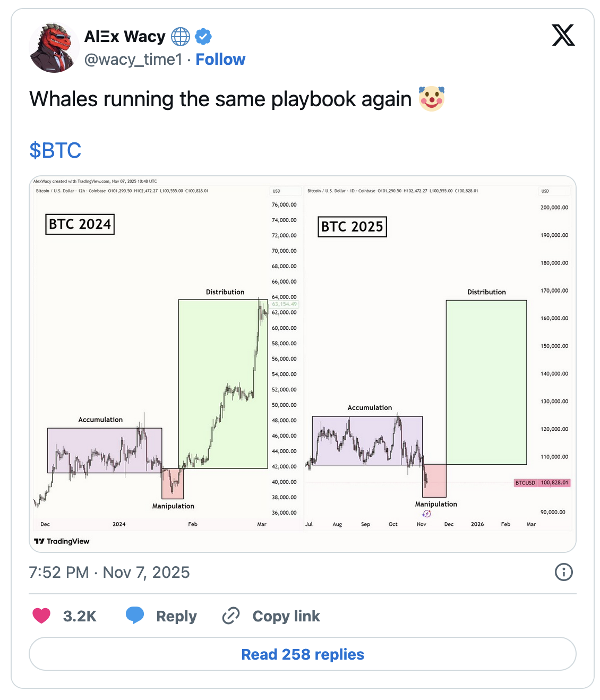Toggle following via the Follow control
This screenshot has height=700, width=600.
pyautogui.click(x=220, y=59)
